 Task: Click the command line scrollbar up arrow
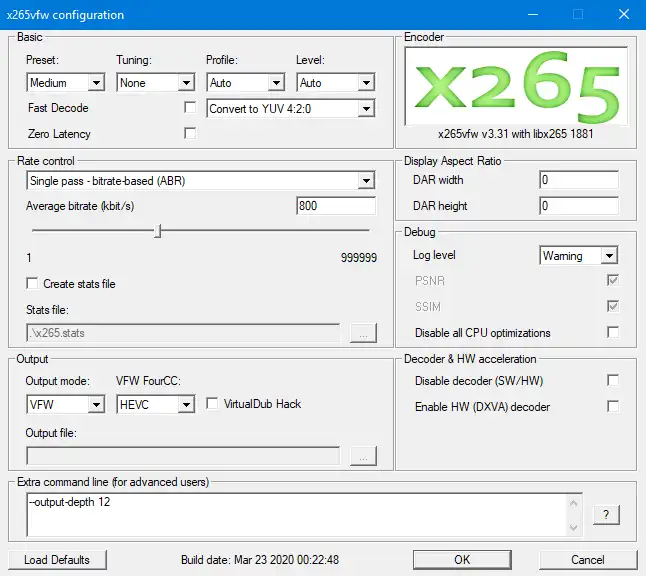point(573,503)
